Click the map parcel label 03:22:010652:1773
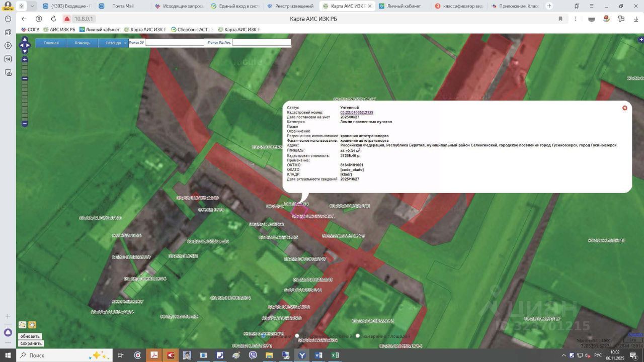Image resolution: width=644 pixels, height=362 pixels. (x=344, y=236)
